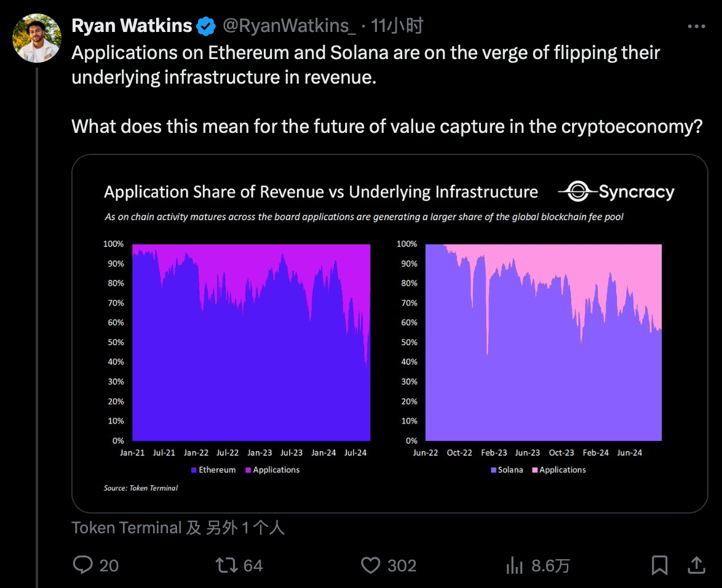722x588 pixels.
Task: Open the view analytics bar icon
Action: (514, 565)
